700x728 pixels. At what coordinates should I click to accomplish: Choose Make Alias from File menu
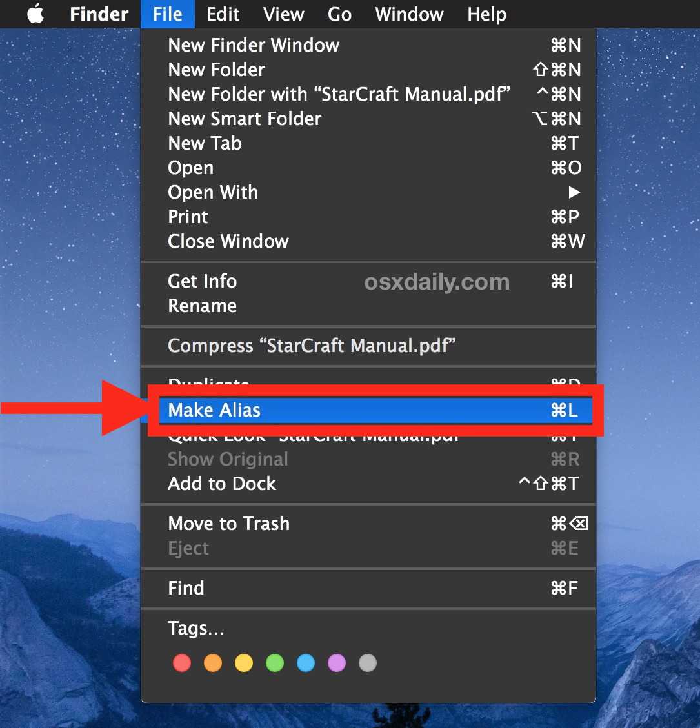click(x=375, y=411)
